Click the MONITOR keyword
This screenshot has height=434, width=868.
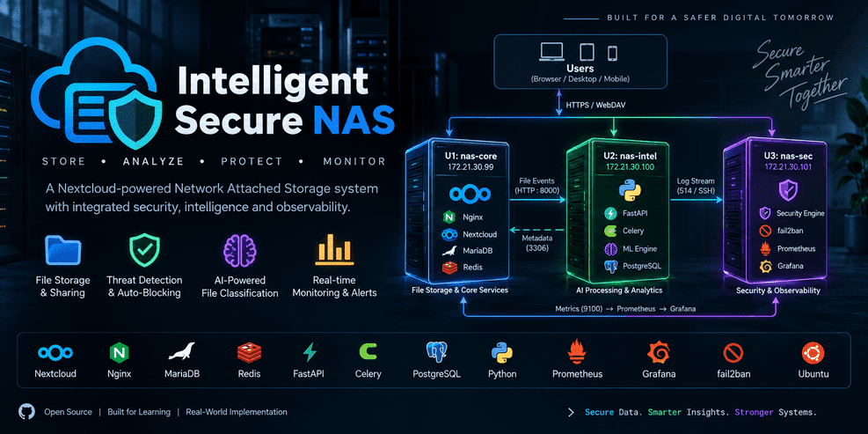click(x=354, y=161)
